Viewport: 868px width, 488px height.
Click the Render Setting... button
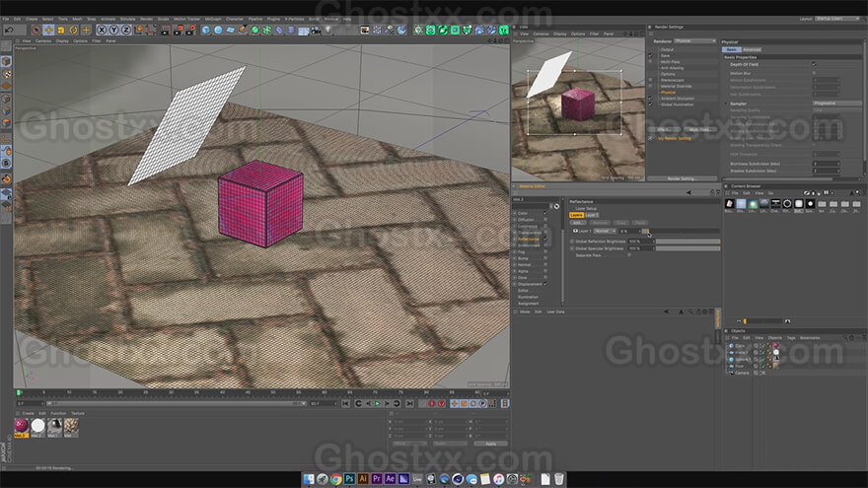tap(682, 178)
